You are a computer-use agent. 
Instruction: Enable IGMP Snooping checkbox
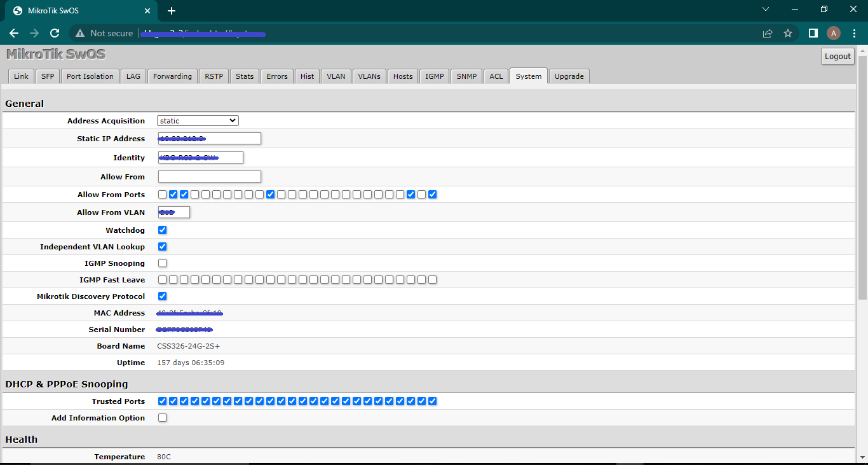pyautogui.click(x=163, y=263)
